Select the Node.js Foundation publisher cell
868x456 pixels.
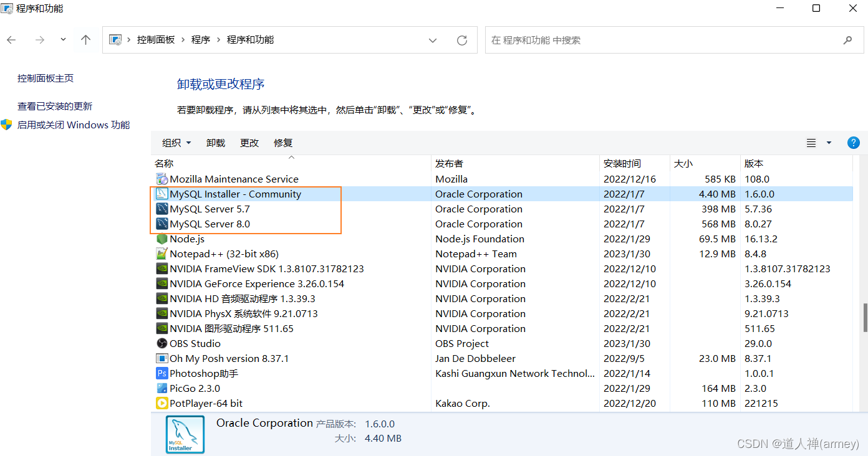click(x=480, y=239)
